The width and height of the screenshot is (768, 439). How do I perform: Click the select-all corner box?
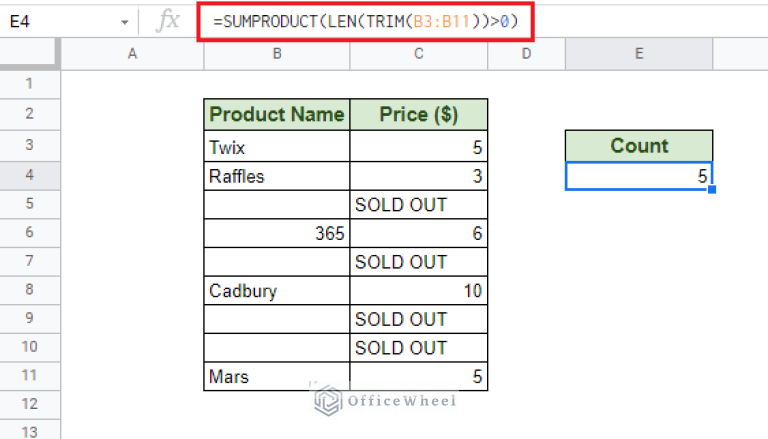[30, 54]
